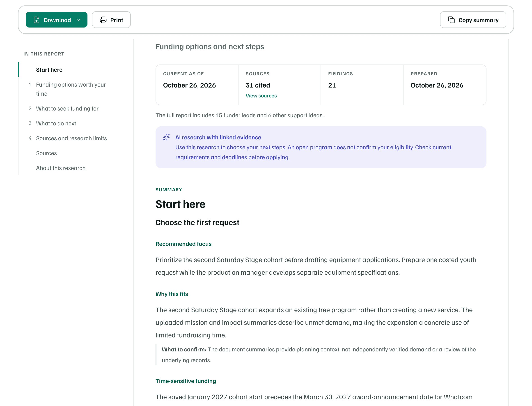Image resolution: width=532 pixels, height=406 pixels.
Task: Click the Print button label
Action: click(x=116, y=20)
